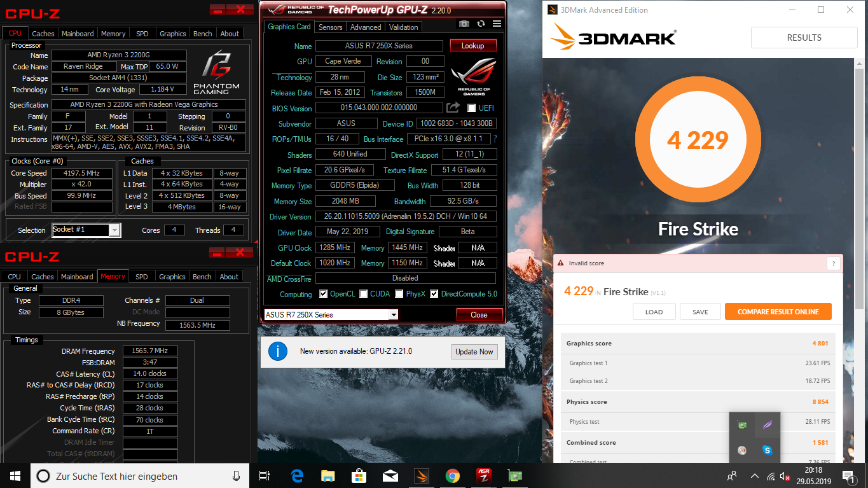Open the SPD tab in lower CPU-Z window

(142, 277)
